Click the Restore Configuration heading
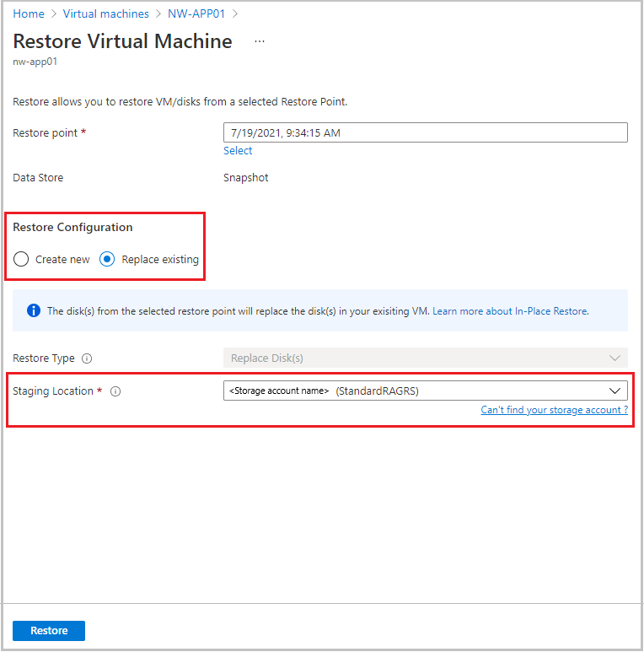 (72, 227)
